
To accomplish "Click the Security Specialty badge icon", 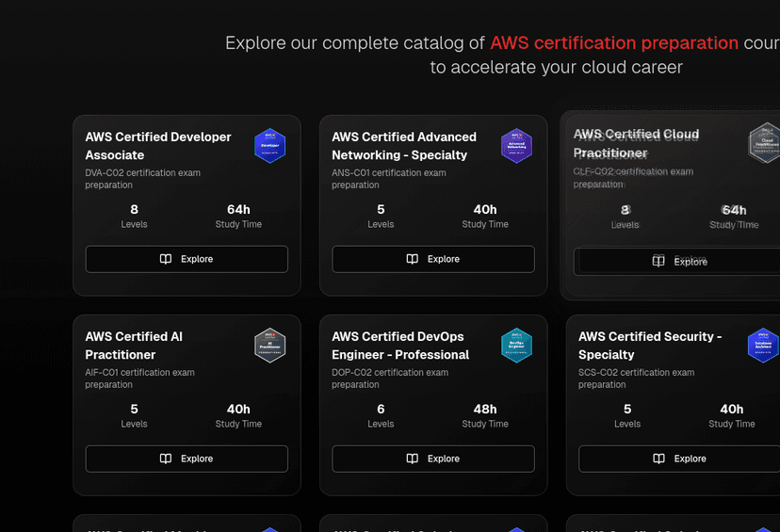I will (x=763, y=346).
